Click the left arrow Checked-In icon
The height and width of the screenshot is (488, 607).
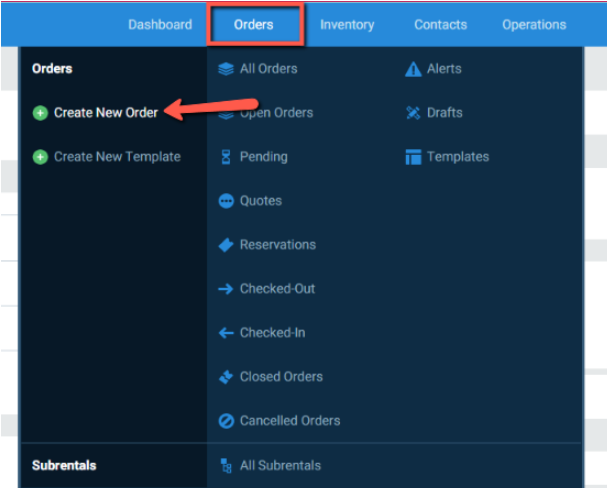click(226, 333)
